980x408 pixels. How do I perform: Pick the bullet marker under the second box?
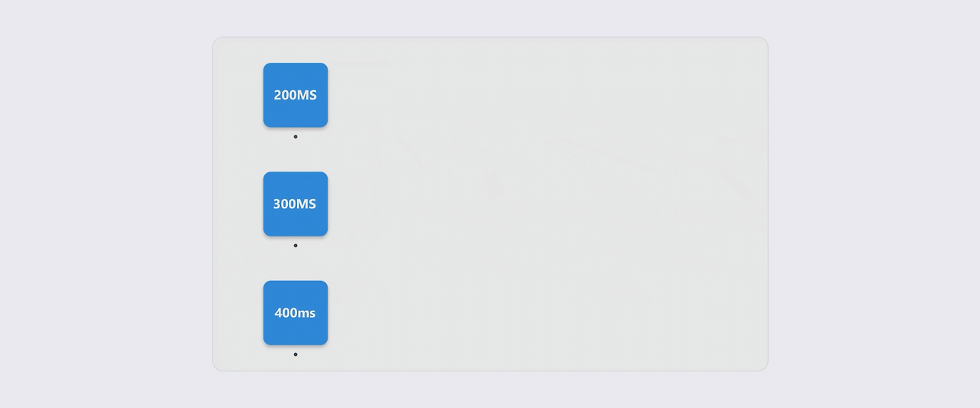[296, 246]
